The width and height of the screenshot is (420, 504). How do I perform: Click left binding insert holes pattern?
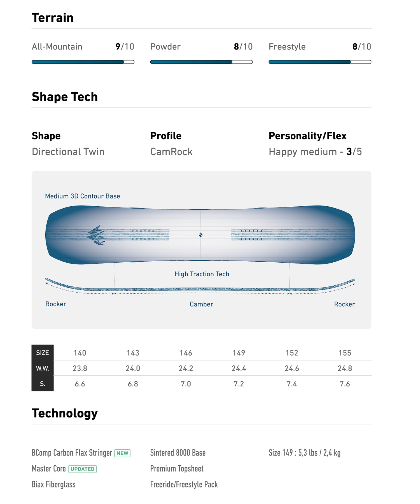[143, 235]
